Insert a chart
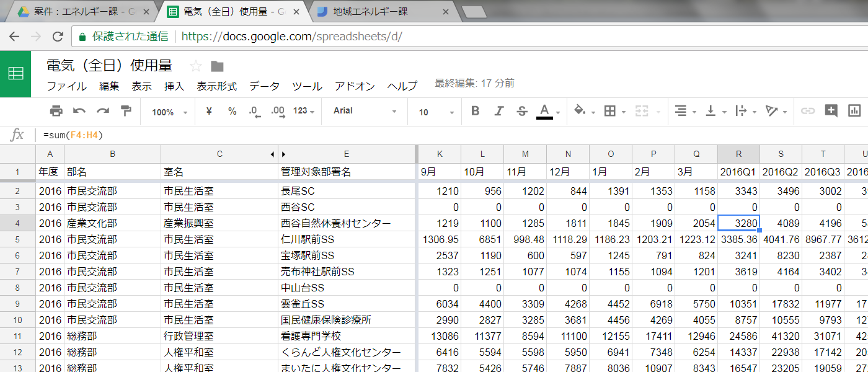Viewport: 868px width, 372px height. click(854, 111)
